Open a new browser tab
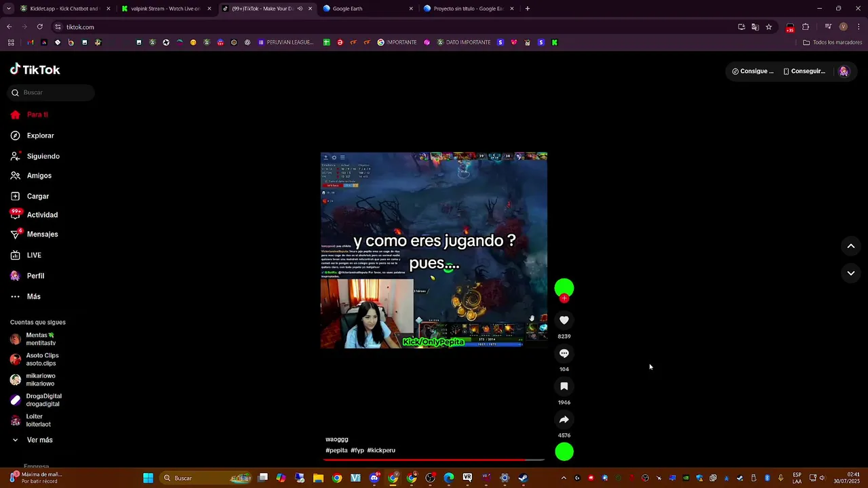 [528, 9]
